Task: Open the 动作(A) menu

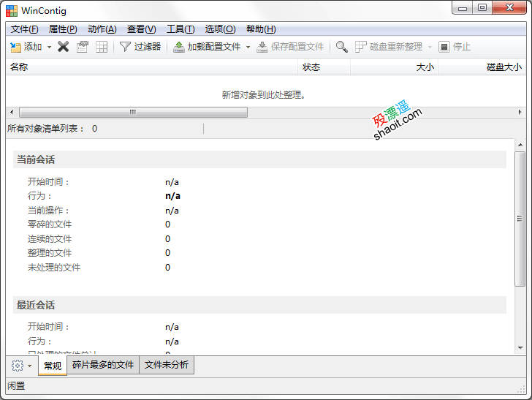Action: [x=102, y=29]
